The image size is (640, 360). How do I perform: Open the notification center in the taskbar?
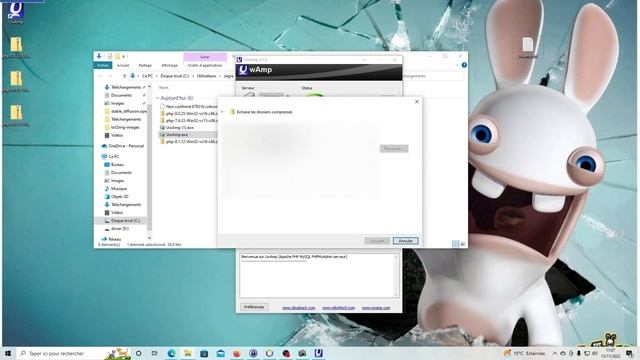pos(629,353)
